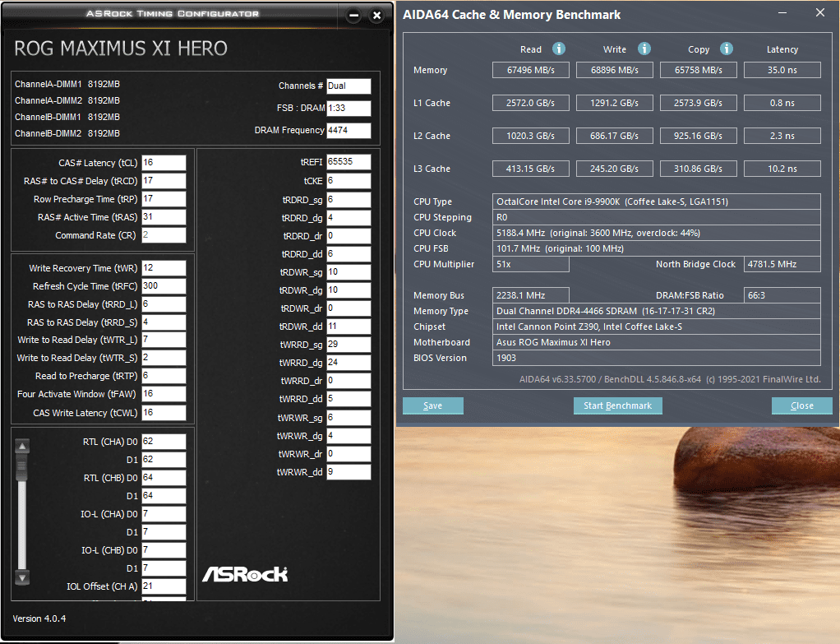The image size is (840, 644).
Task: Click the tRDWR_dd value field
Action: [x=348, y=327]
